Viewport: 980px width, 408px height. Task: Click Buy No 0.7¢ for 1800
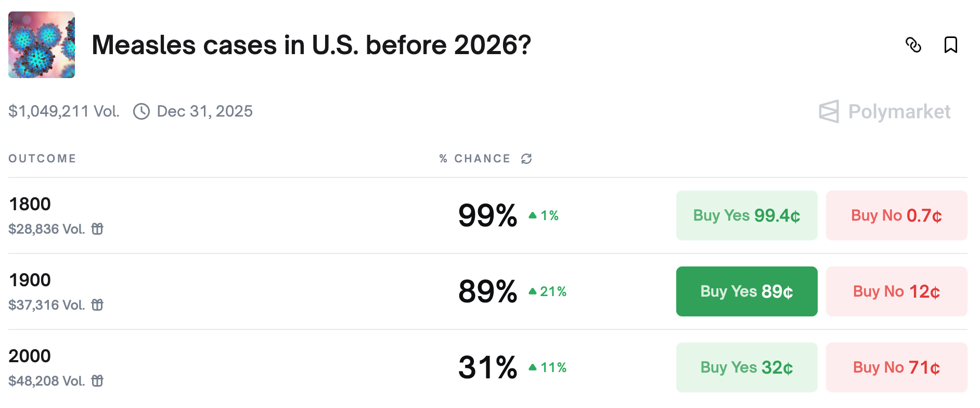tap(896, 215)
